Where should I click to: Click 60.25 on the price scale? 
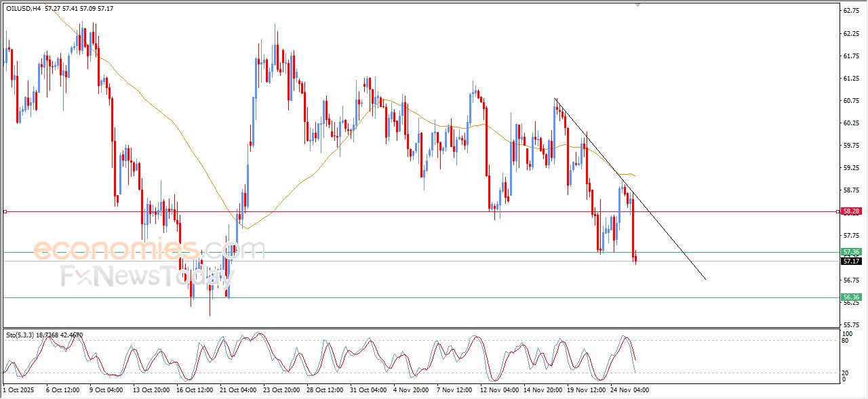click(x=850, y=123)
